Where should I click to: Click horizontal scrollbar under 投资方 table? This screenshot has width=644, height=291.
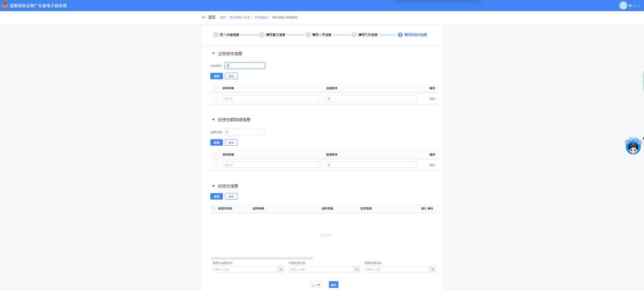coord(262,258)
